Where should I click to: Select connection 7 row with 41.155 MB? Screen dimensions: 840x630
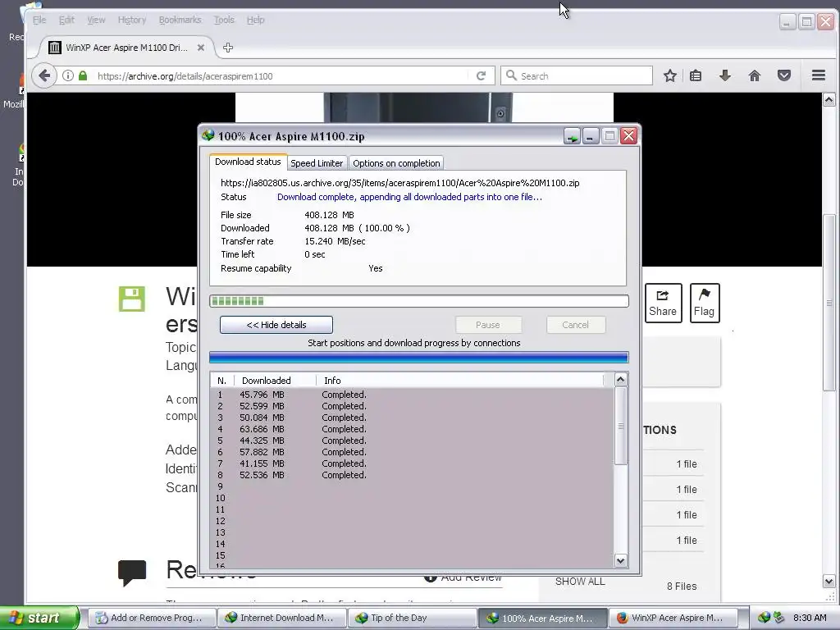(x=412, y=463)
